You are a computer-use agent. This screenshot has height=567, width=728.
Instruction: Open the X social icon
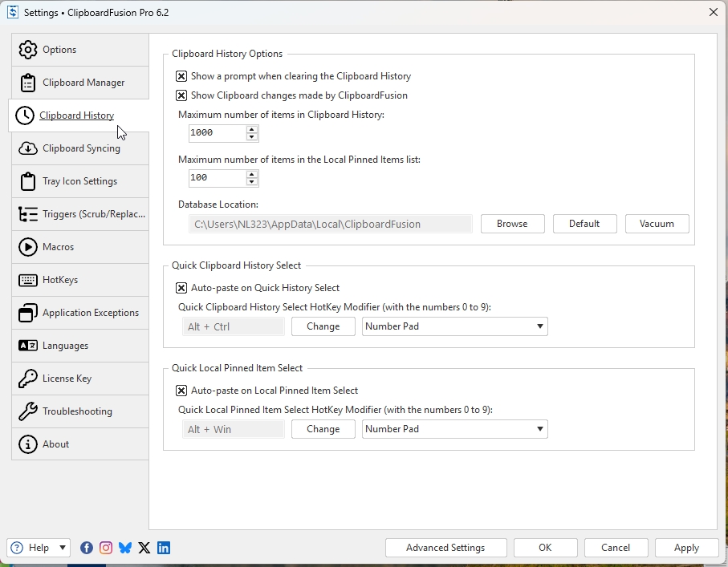tap(144, 548)
